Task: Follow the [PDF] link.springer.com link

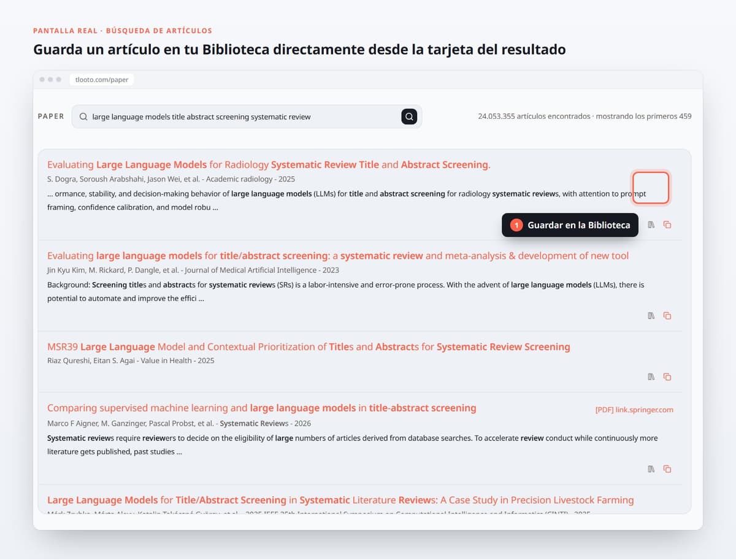Action: [634, 410]
